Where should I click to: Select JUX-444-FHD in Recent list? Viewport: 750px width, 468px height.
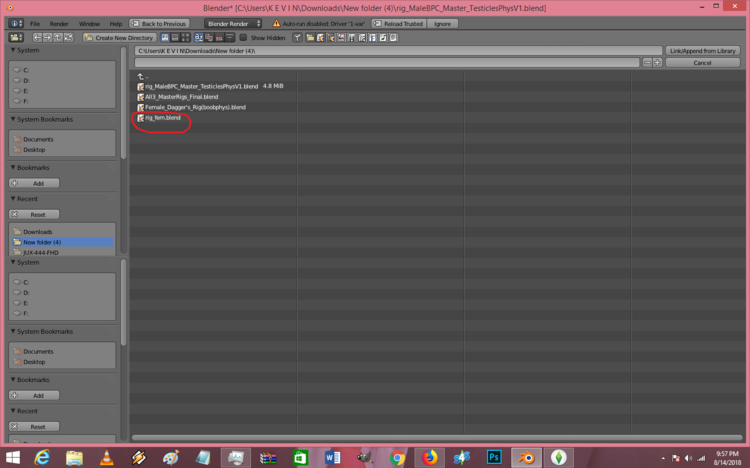point(62,252)
